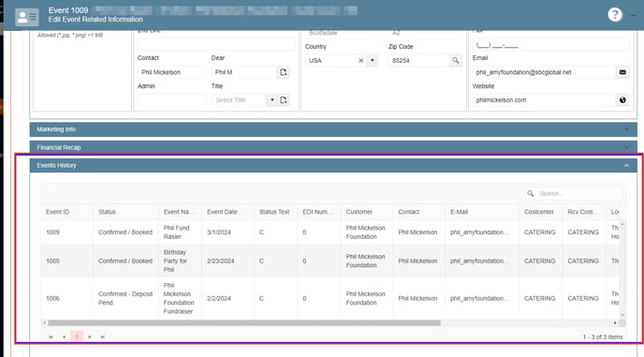Clear the Country value with the X icon
Screen dimensions: 644x357
[360, 61]
